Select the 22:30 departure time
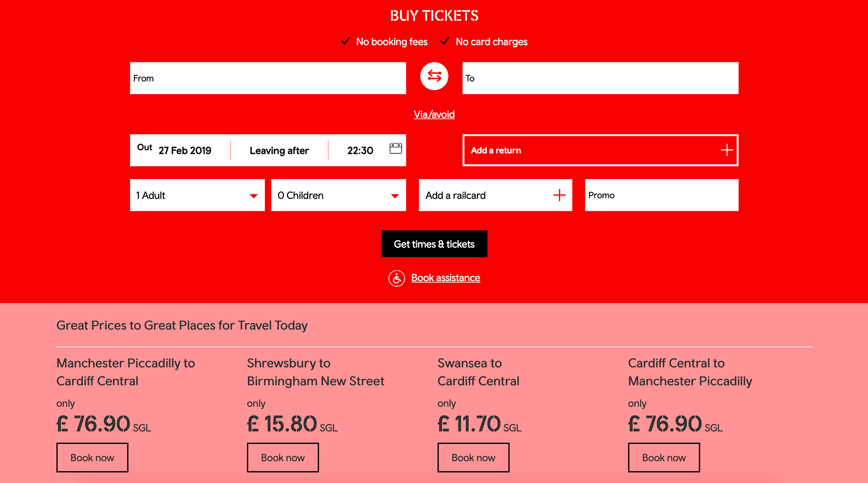This screenshot has width=868, height=483. point(360,151)
